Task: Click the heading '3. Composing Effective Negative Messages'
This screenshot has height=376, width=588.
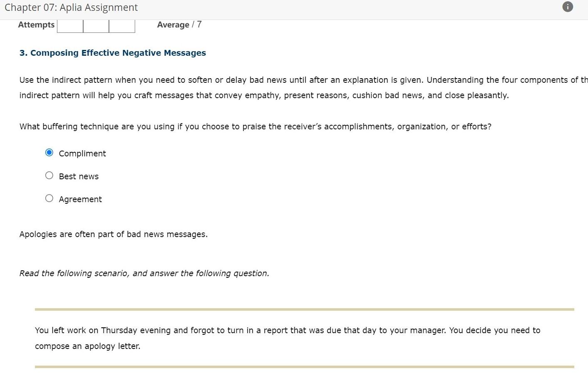Action: tap(113, 53)
